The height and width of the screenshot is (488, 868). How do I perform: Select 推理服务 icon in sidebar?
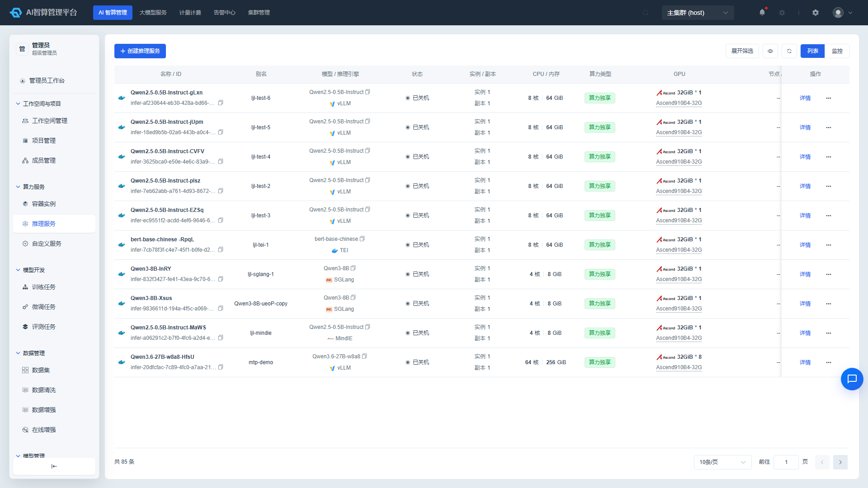pos(25,224)
